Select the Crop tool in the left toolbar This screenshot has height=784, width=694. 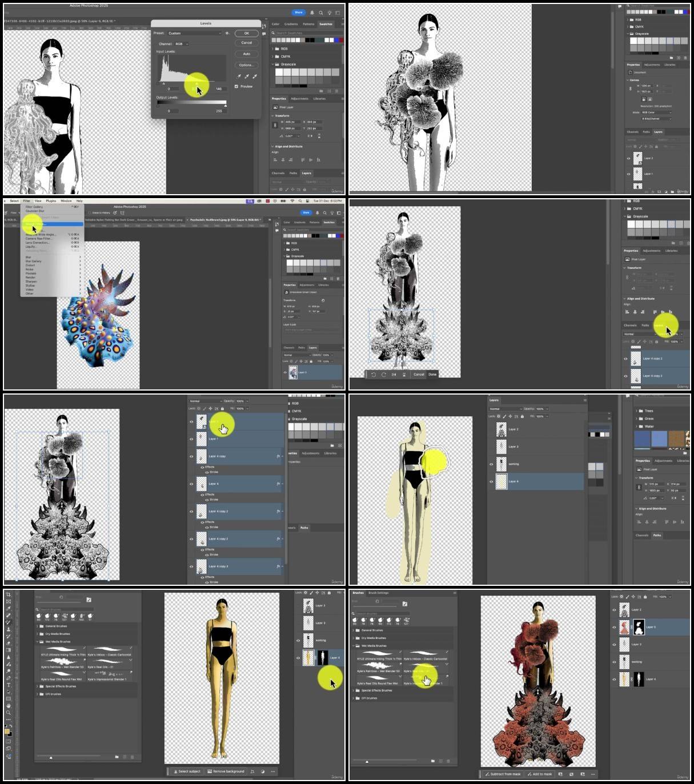[9, 594]
